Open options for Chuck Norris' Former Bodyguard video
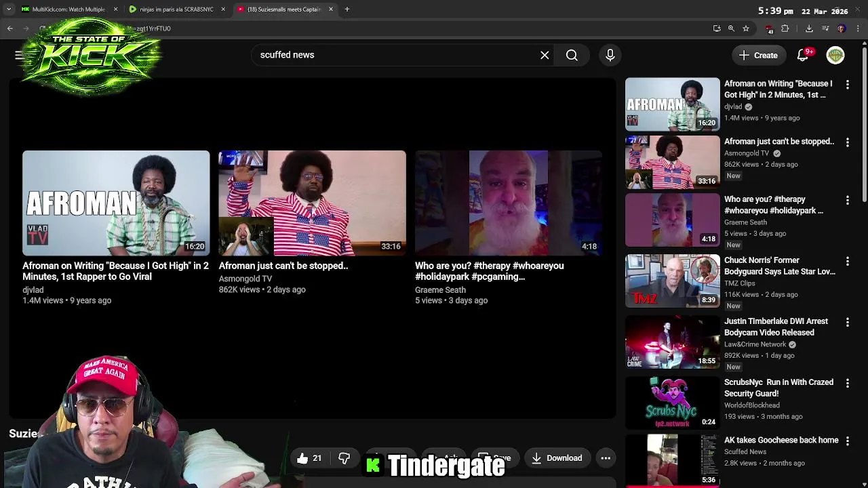This screenshot has height=488, width=868. (x=848, y=261)
